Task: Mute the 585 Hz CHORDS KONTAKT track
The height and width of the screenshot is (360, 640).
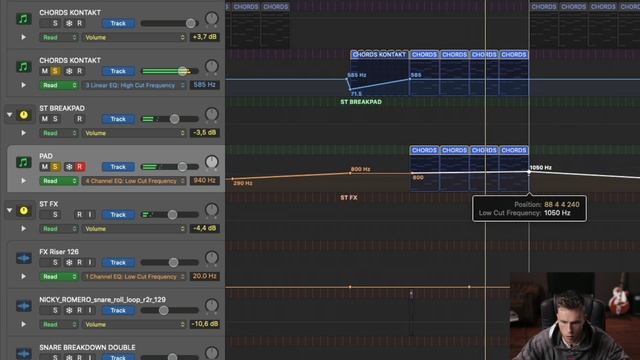Action: [44, 71]
